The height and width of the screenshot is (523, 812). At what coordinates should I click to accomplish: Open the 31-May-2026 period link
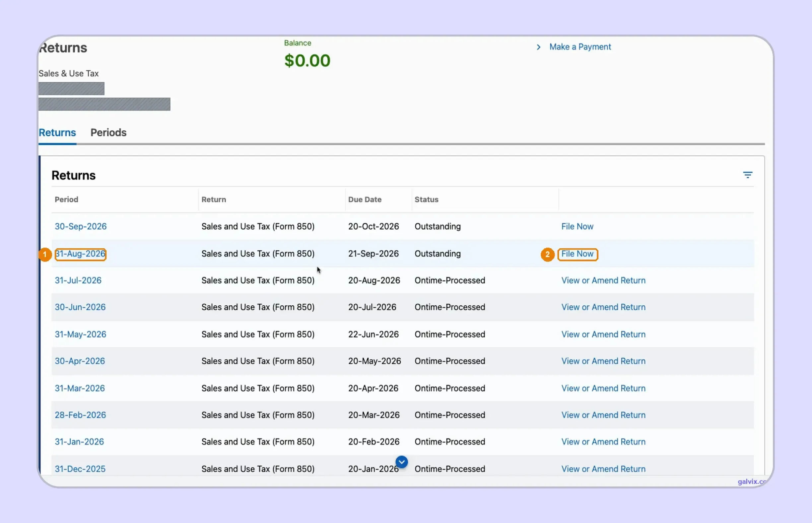coord(81,335)
